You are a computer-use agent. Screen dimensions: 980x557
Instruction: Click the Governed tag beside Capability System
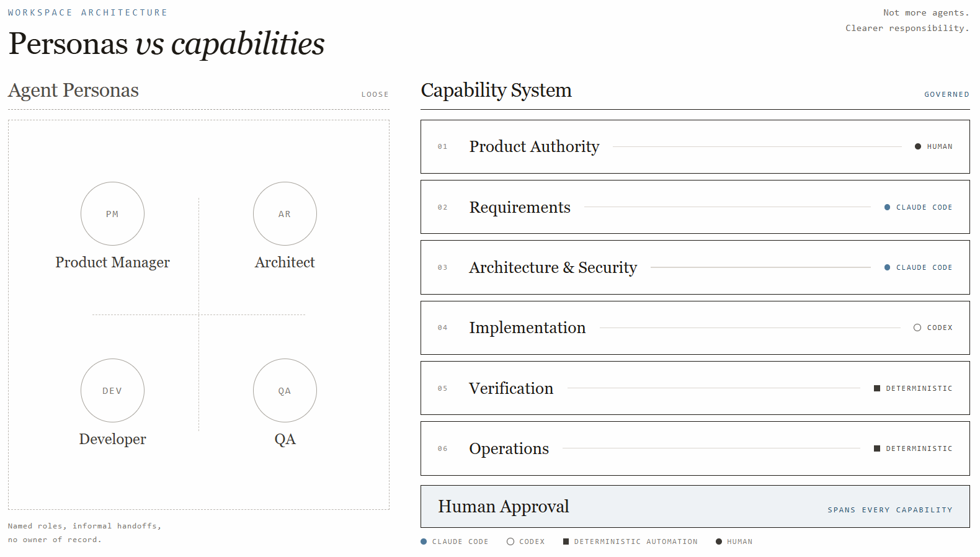click(x=947, y=94)
